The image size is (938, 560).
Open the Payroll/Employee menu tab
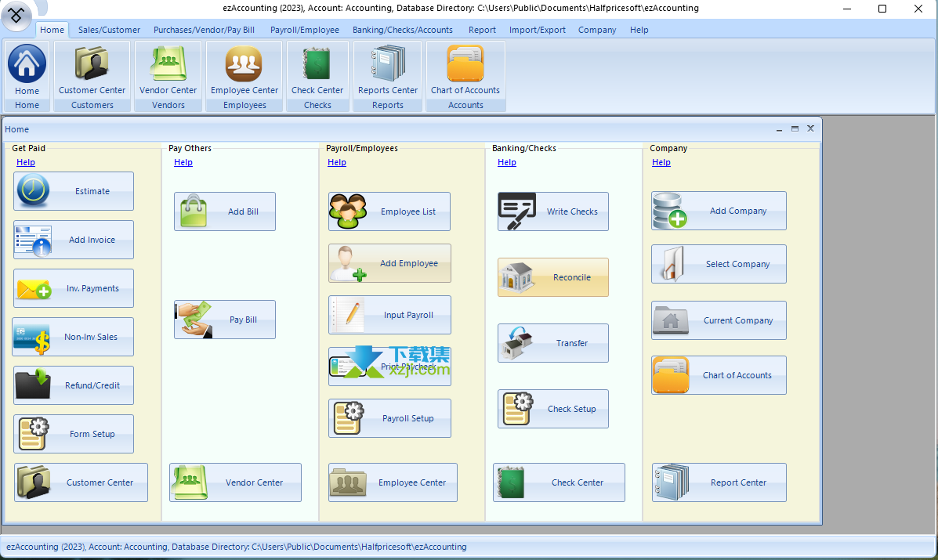(x=305, y=30)
